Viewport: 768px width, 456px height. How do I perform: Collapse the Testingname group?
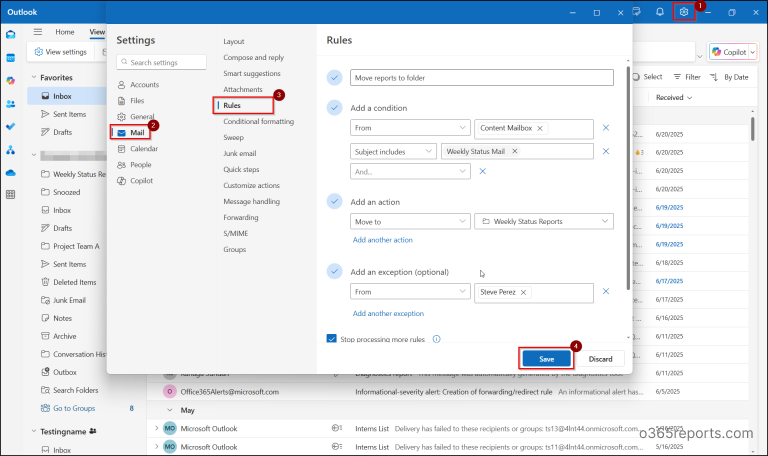point(34,432)
